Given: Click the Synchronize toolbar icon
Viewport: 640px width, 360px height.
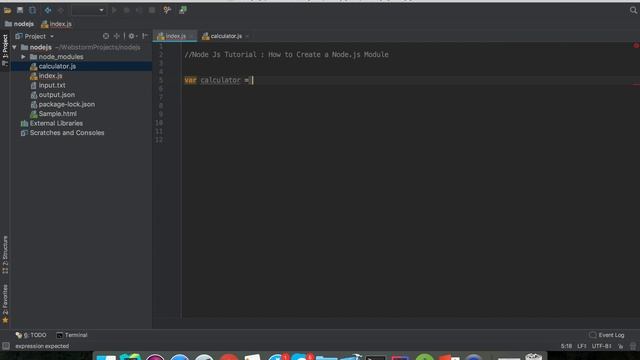Looking at the screenshot, I should tap(32, 10).
